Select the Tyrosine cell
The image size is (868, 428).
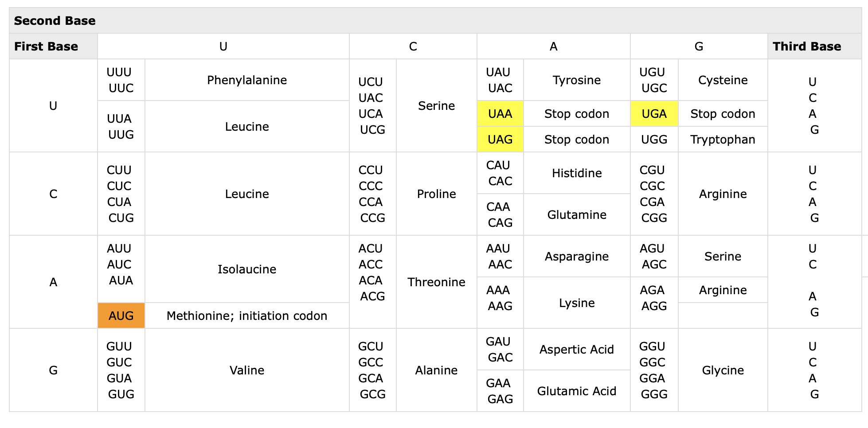(x=576, y=80)
